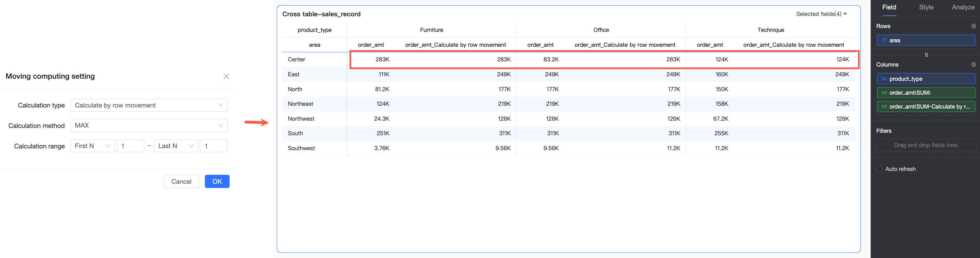Confirm with the OK button
Viewport: 980px width, 258px height.
[x=217, y=181]
